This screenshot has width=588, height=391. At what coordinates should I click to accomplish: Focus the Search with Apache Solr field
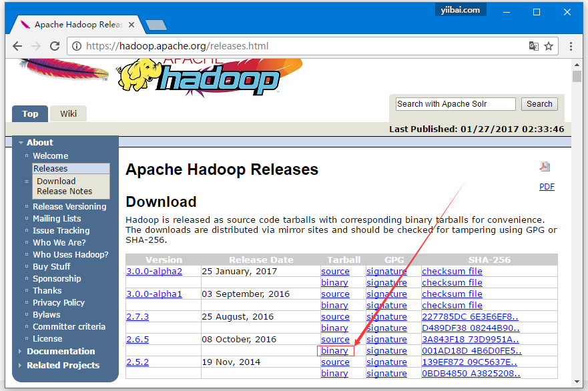(455, 104)
